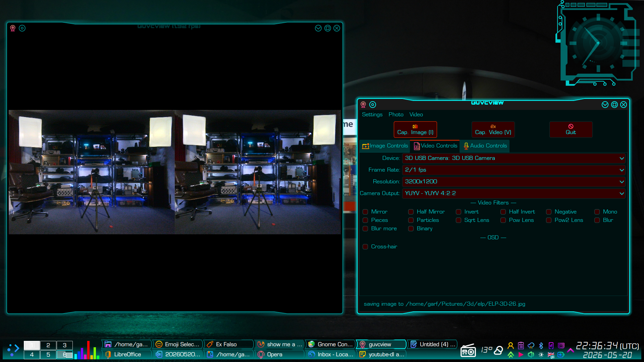Expand the Device dropdown
Viewport: 644px width, 362px height.
coord(514,158)
